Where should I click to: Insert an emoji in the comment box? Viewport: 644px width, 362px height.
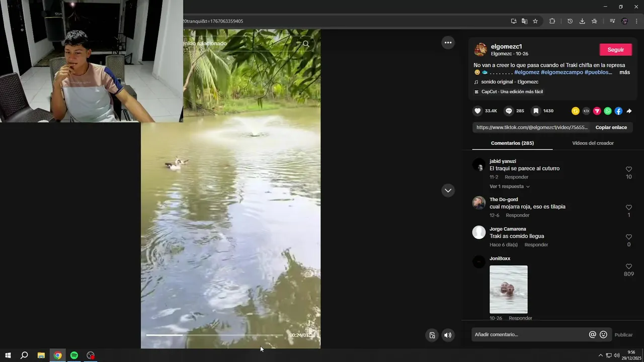603,335
